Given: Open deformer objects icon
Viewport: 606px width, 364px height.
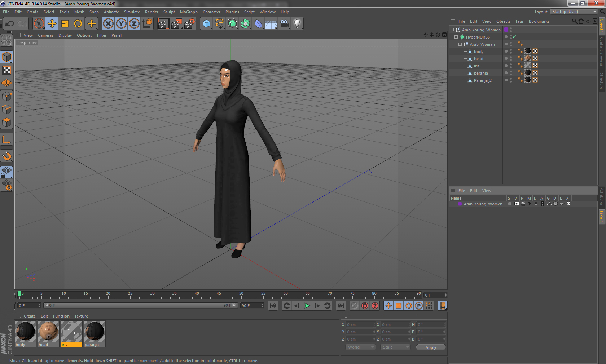Looking at the screenshot, I should 258,24.
